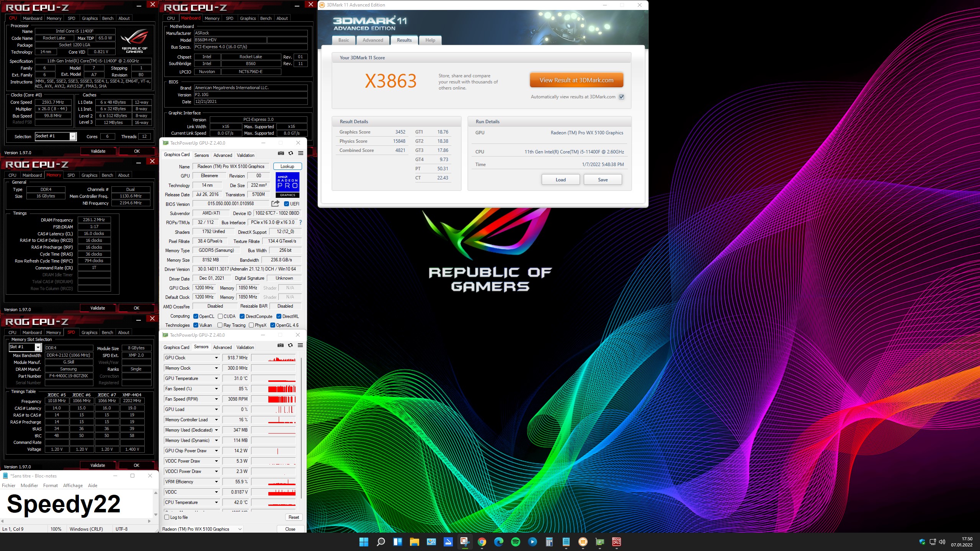The image size is (980, 551).
Task: Toggle the Ray Tracing checkbox
Action: 220,325
